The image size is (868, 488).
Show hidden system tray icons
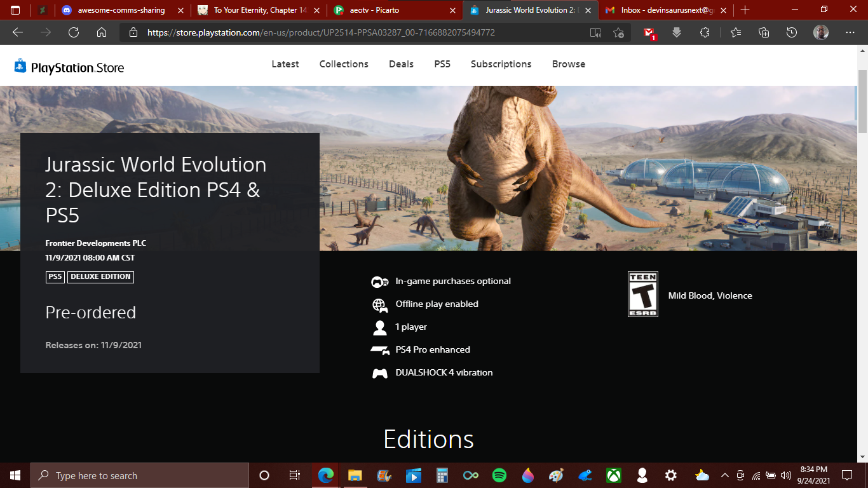point(724,475)
